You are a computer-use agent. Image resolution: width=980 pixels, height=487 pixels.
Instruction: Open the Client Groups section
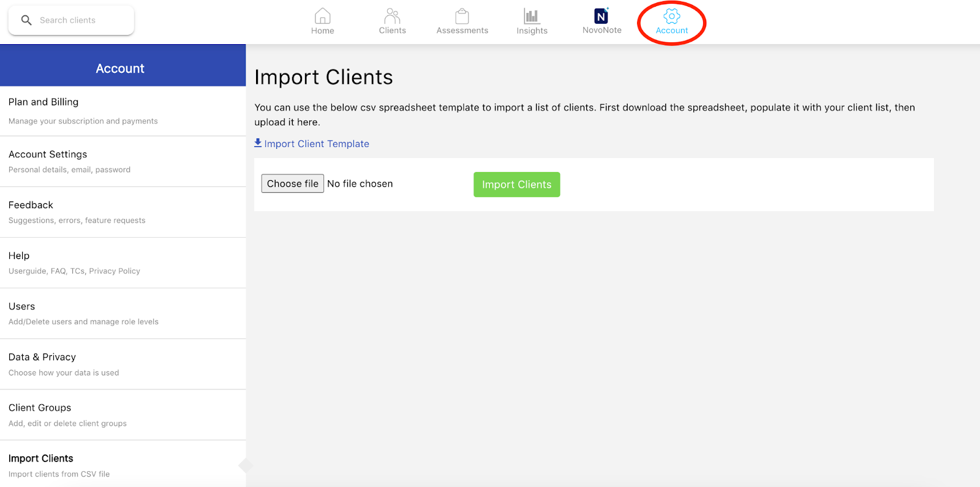point(123,415)
